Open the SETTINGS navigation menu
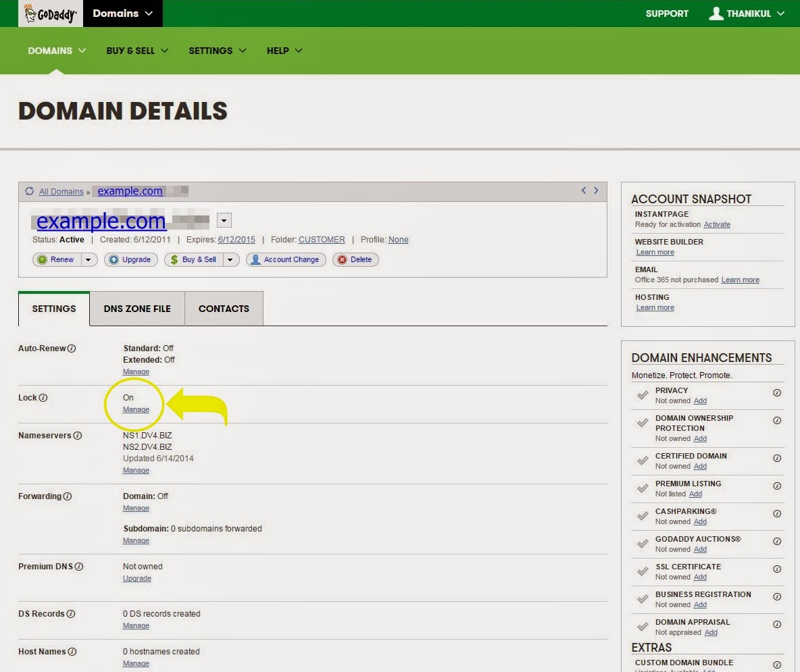The height and width of the screenshot is (672, 800). (x=218, y=51)
